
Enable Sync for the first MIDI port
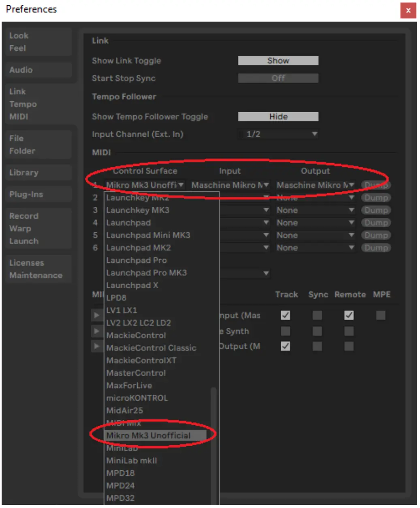[317, 315]
